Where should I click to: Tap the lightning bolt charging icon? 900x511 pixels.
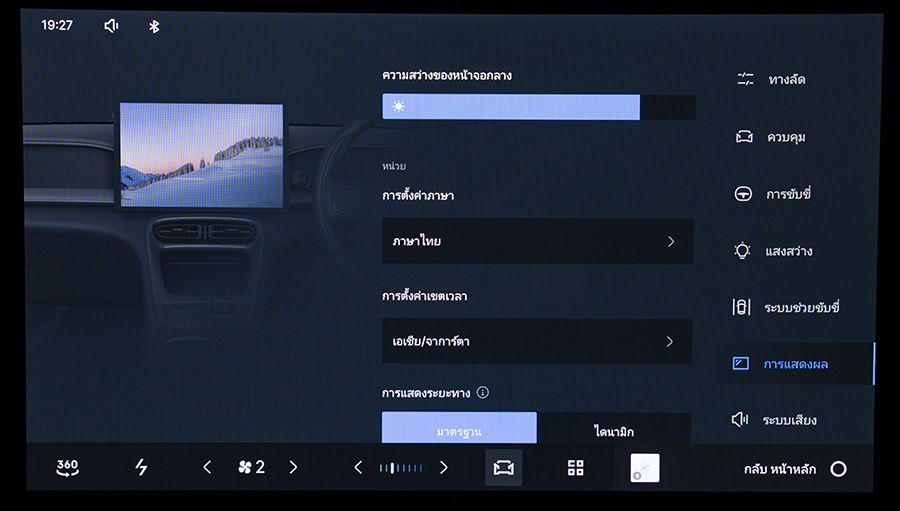[x=141, y=467]
